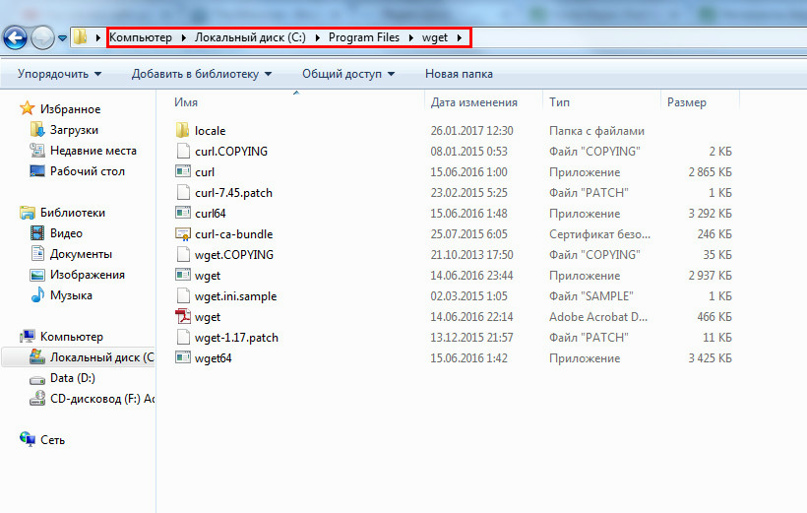The height and width of the screenshot is (513, 807).
Task: Open the Общий доступ dropdown menu
Action: pos(348,74)
